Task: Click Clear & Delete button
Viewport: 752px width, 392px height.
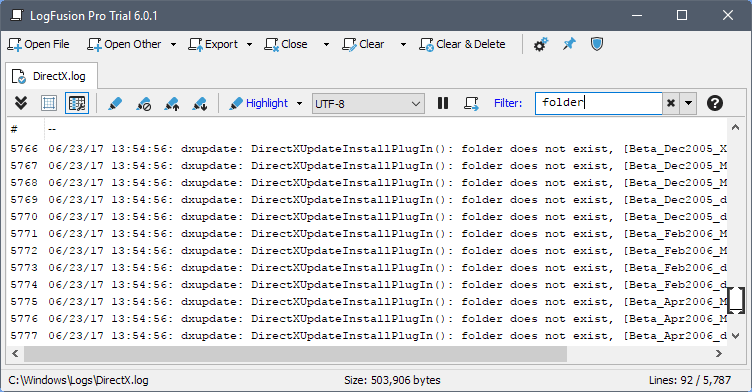Action: point(462,44)
